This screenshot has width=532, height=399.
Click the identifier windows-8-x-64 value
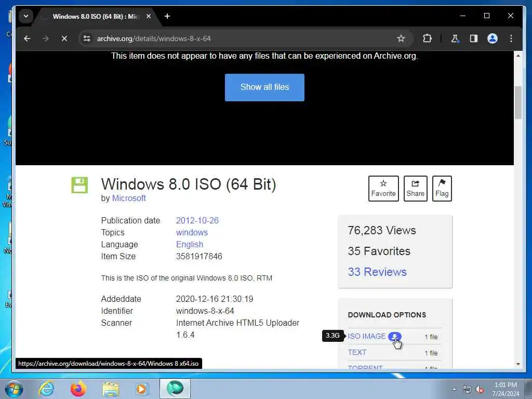point(205,311)
